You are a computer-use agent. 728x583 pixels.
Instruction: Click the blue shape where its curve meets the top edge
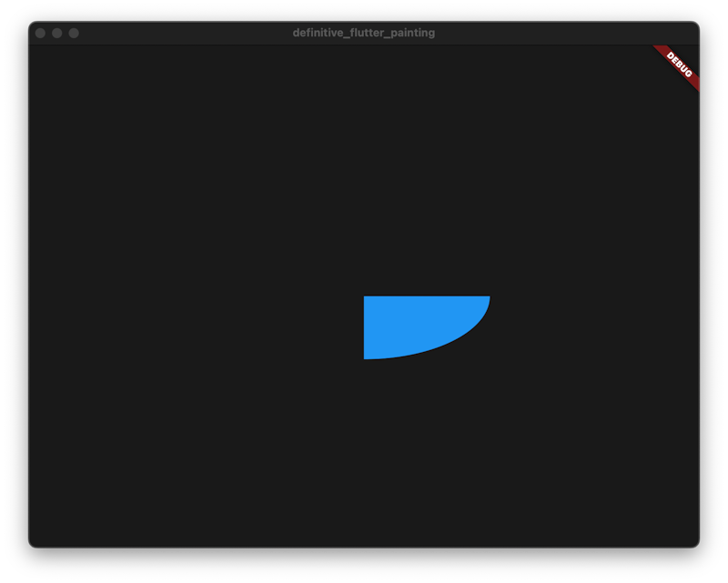(x=487, y=298)
